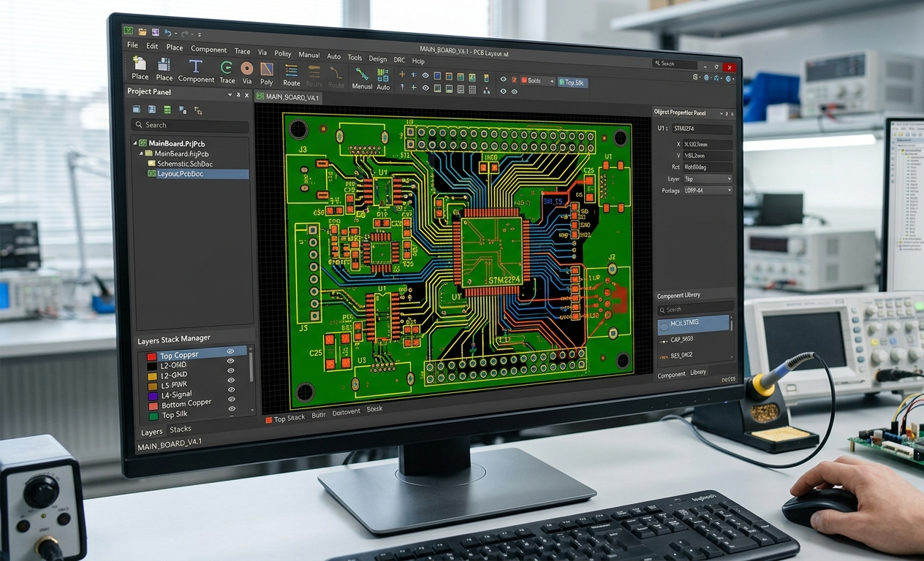924x561 pixels.
Task: Close the Project Panel with the X
Action: pyautogui.click(x=246, y=95)
